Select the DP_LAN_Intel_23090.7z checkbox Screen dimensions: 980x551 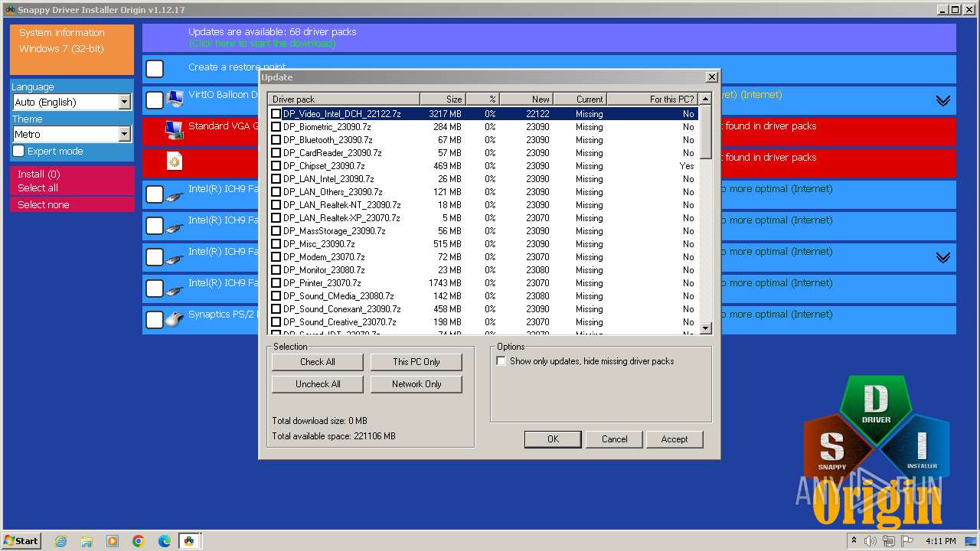click(x=276, y=179)
